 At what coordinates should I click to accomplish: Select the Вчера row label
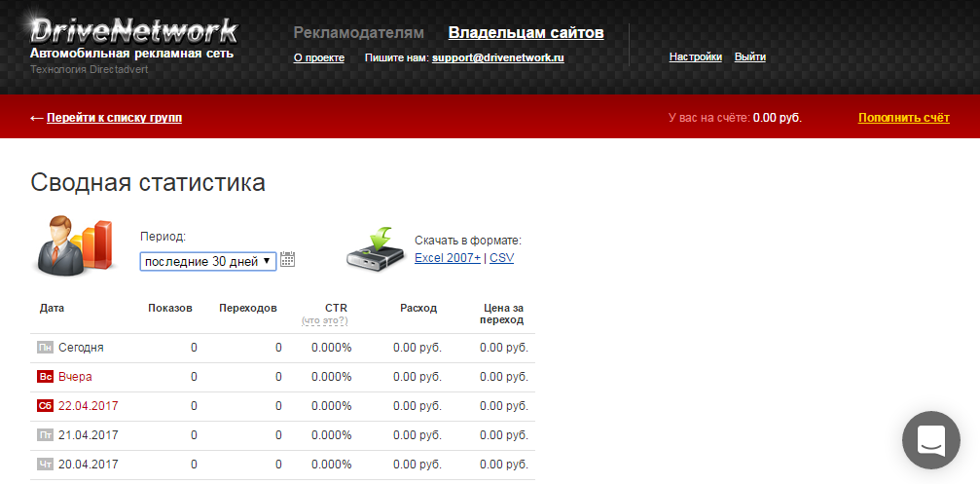(x=75, y=377)
